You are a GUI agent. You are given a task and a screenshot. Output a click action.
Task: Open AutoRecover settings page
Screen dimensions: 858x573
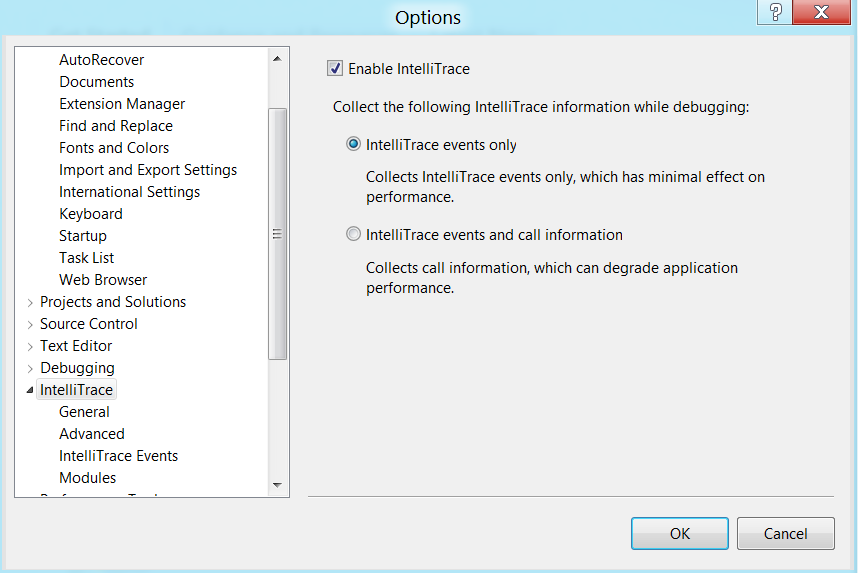[101, 60]
